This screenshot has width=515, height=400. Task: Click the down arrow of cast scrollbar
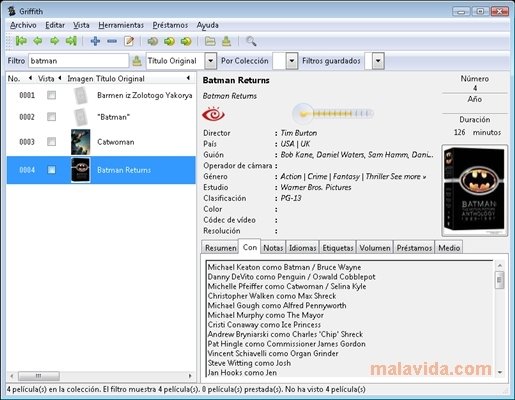[500, 372]
